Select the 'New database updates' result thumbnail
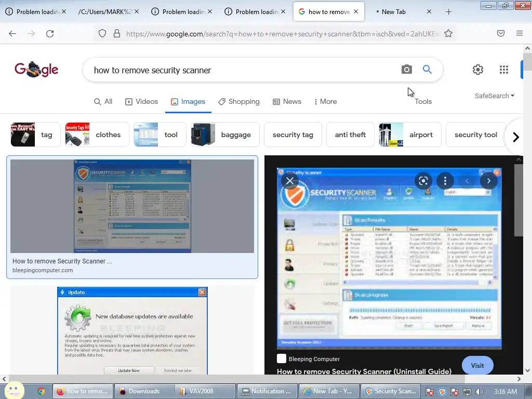The image size is (532, 399). pos(132,331)
